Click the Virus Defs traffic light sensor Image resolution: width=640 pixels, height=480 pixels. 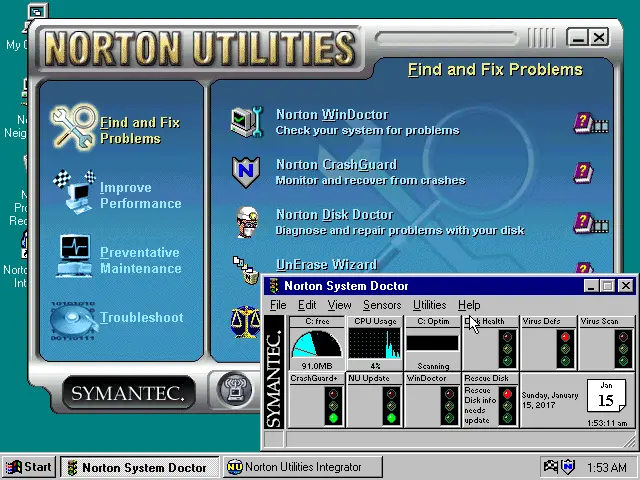548,344
